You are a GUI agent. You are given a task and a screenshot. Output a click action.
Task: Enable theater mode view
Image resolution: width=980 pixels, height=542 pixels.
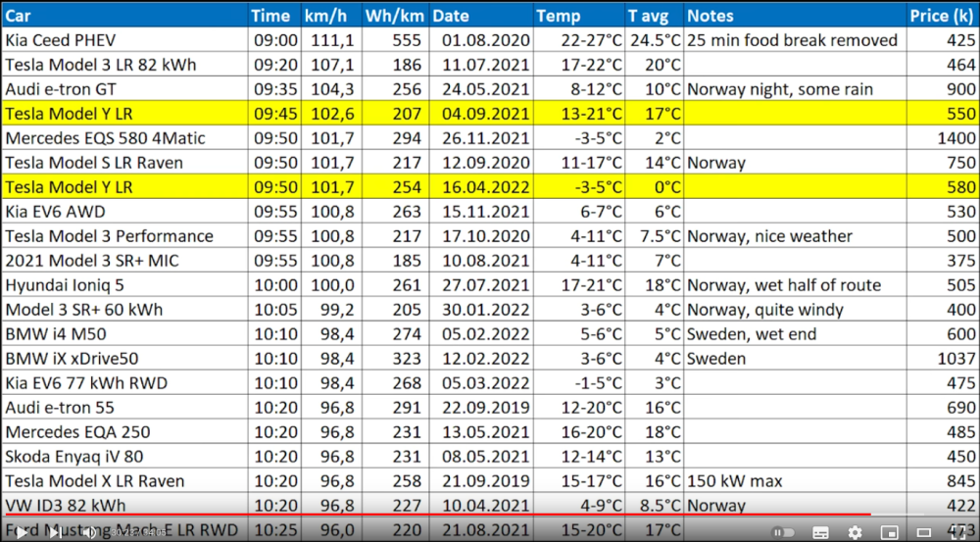click(x=922, y=532)
